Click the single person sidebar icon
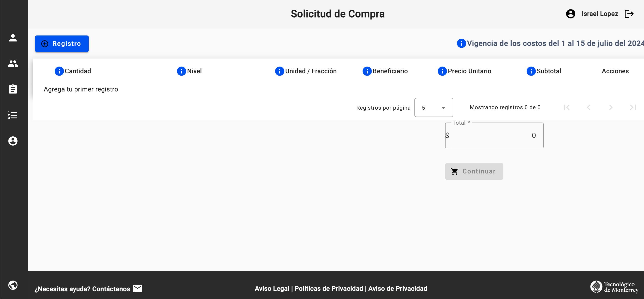The image size is (644, 299). 13,38
